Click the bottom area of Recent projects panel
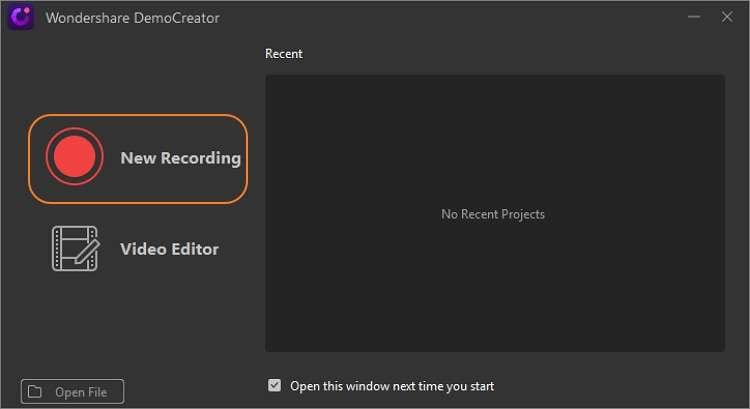 494,330
